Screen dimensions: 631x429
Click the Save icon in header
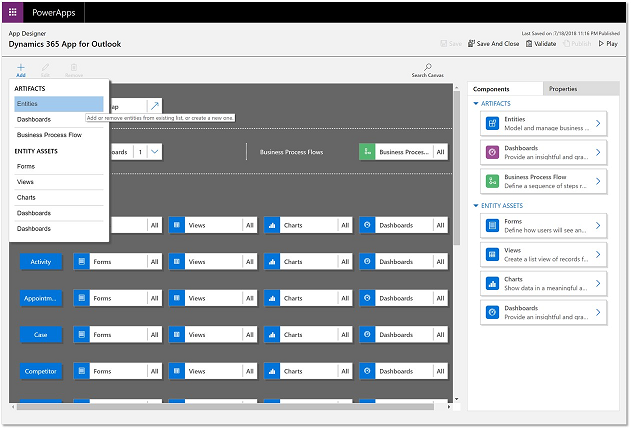coord(444,43)
